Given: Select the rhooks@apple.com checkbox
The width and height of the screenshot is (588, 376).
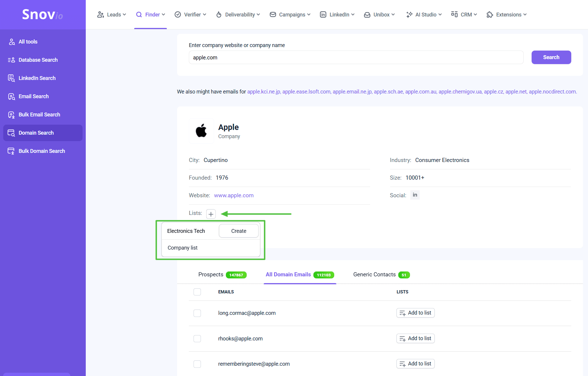Looking at the screenshot, I should (x=197, y=339).
